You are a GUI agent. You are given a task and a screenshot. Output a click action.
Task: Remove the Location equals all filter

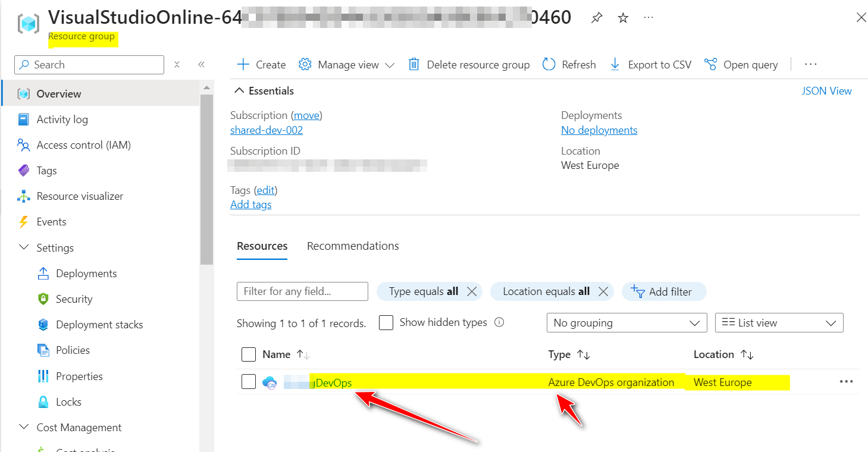[603, 291]
